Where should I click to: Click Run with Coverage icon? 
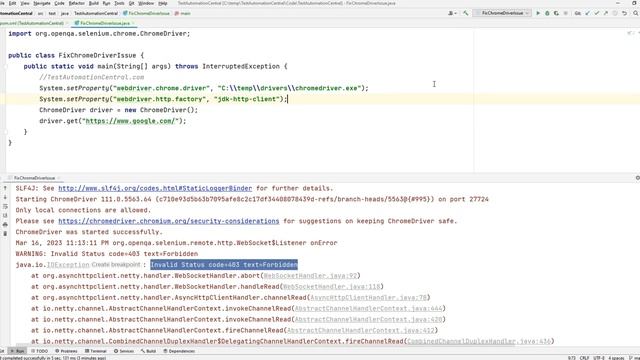tap(556, 13)
